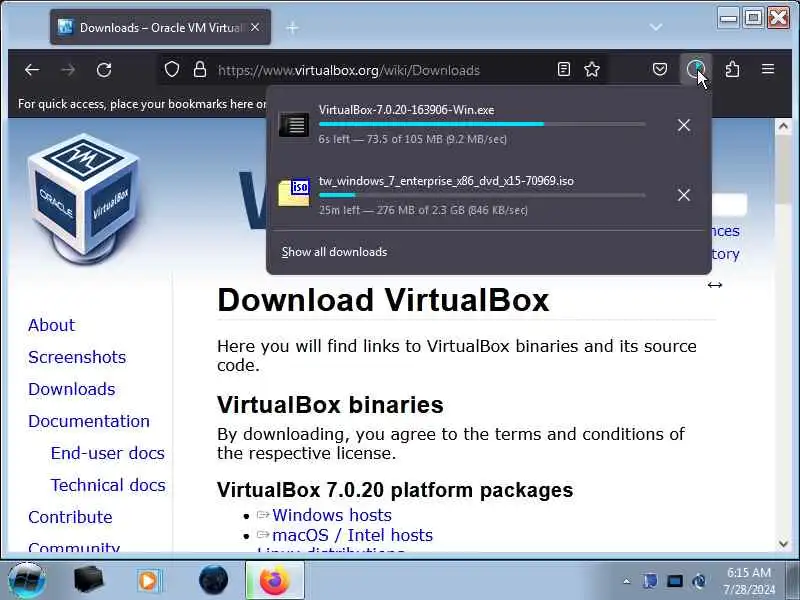Show hidden system tray icons

[627, 581]
